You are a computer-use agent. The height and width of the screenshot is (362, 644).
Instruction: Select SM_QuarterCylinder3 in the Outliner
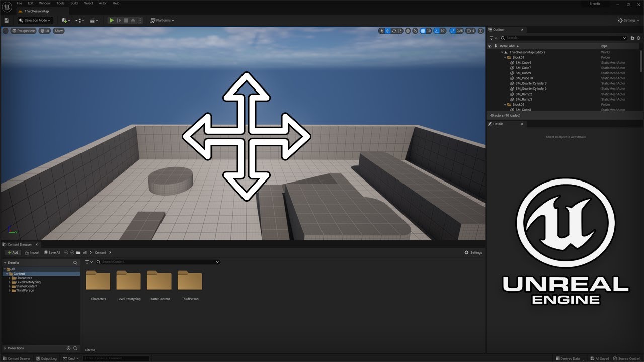click(531, 83)
